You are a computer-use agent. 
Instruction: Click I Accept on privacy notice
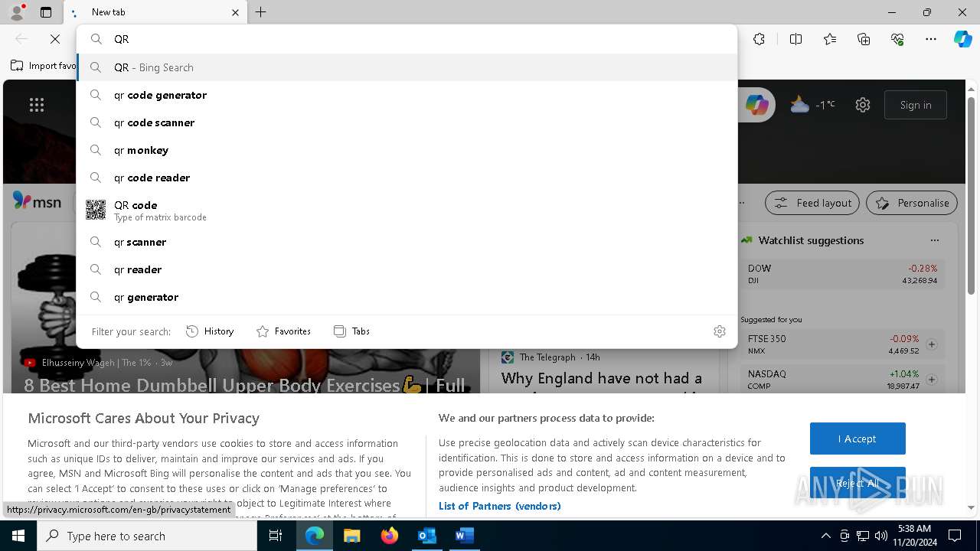857,439
